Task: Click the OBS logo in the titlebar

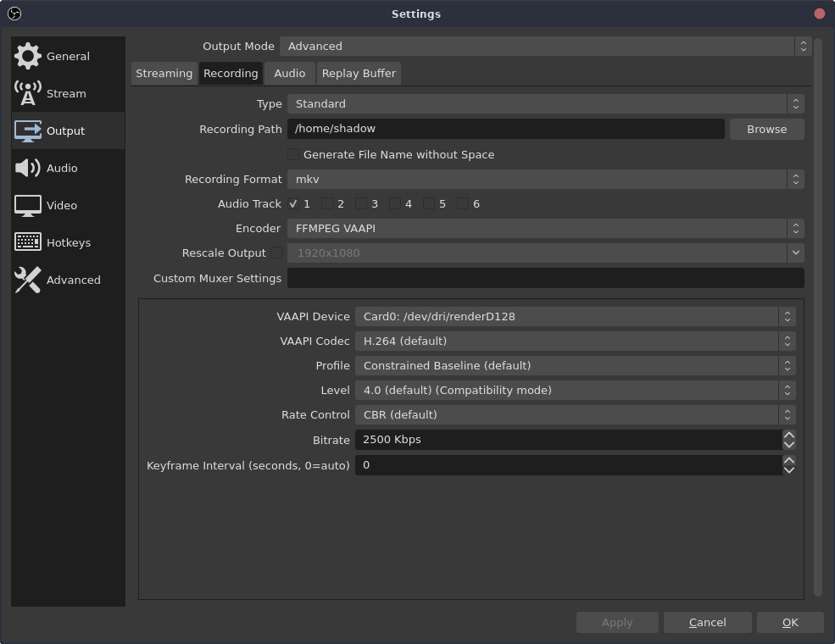Action: (x=14, y=14)
